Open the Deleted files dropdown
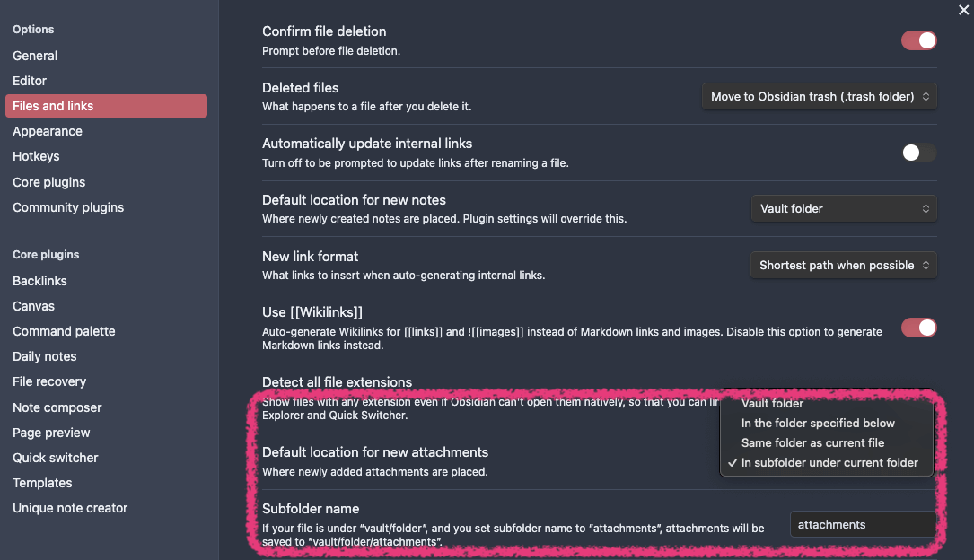Image resolution: width=974 pixels, height=560 pixels. click(x=819, y=97)
